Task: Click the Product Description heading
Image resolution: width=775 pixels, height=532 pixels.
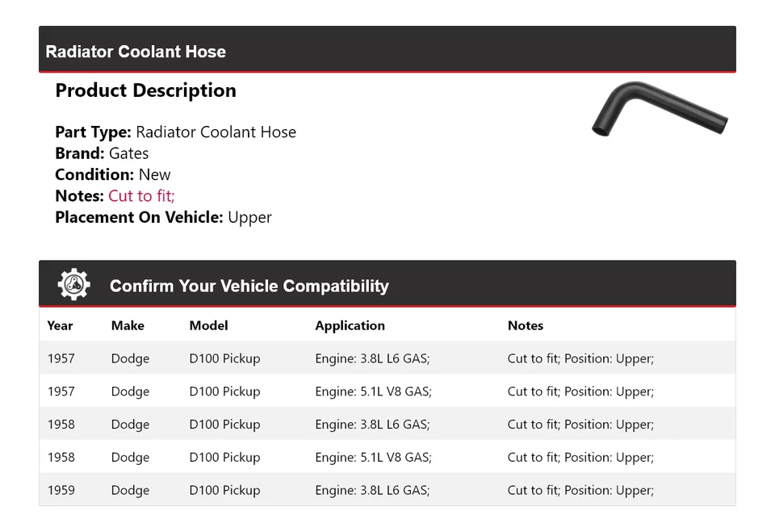Action: (x=145, y=90)
